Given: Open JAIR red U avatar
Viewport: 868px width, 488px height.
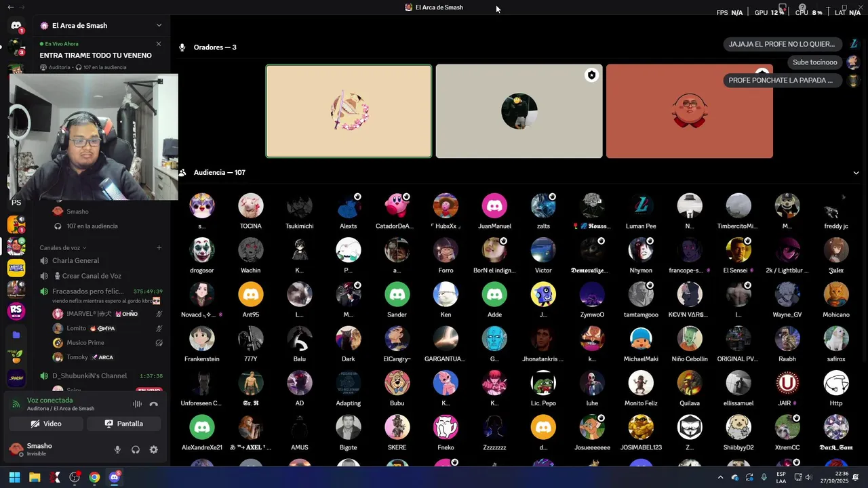Looking at the screenshot, I should point(787,383).
